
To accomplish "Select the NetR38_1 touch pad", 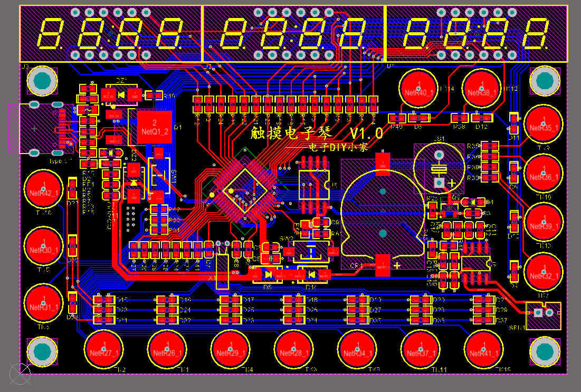I will tap(482, 89).
